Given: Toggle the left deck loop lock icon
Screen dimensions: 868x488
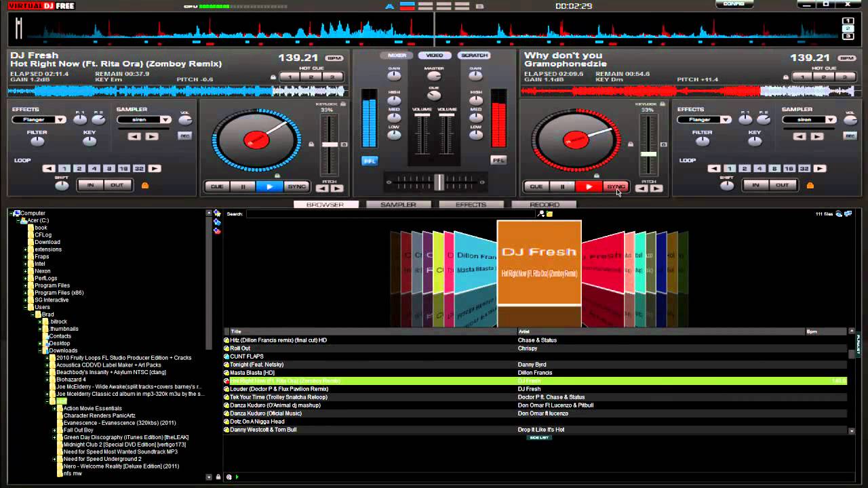Looking at the screenshot, I should tap(144, 185).
